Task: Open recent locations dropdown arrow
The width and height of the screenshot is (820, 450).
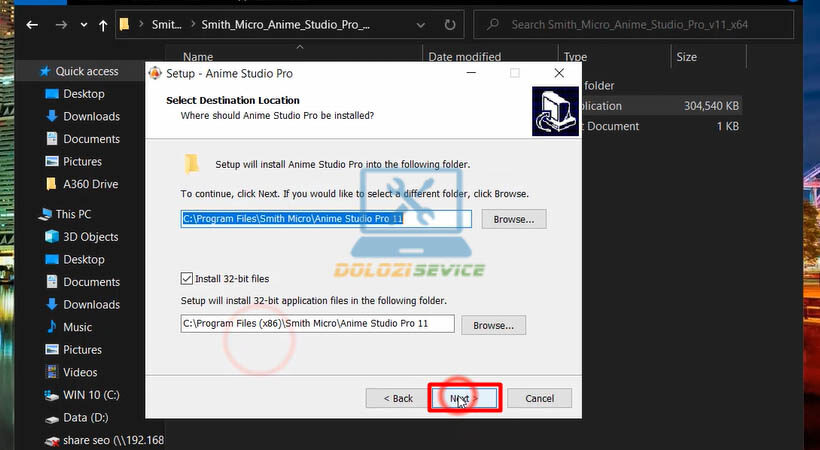Action: tap(84, 25)
